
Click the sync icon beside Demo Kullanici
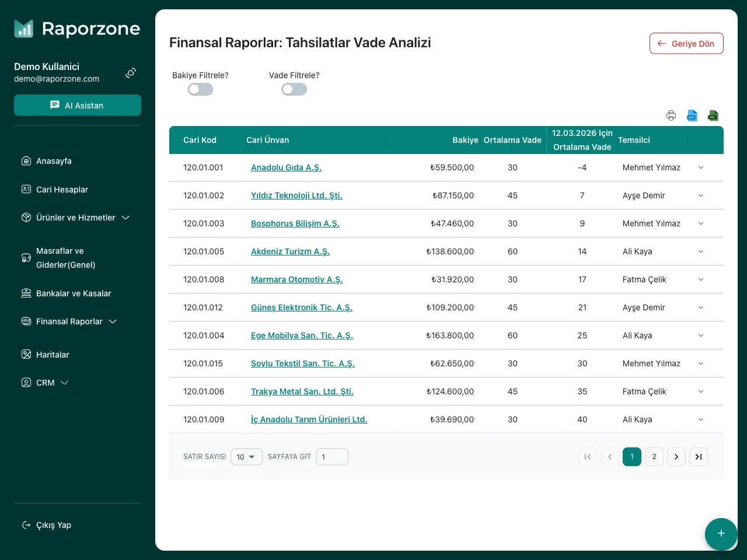pos(131,73)
